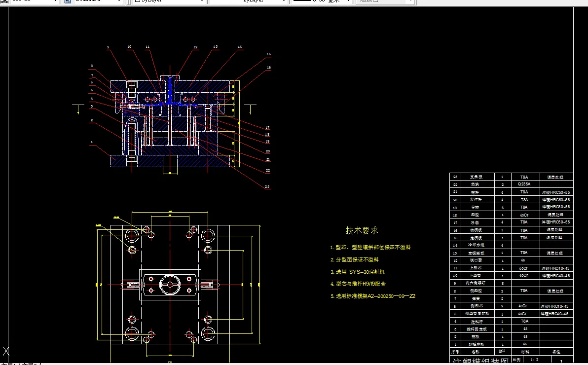Select the right section-cut T marker

250,109
